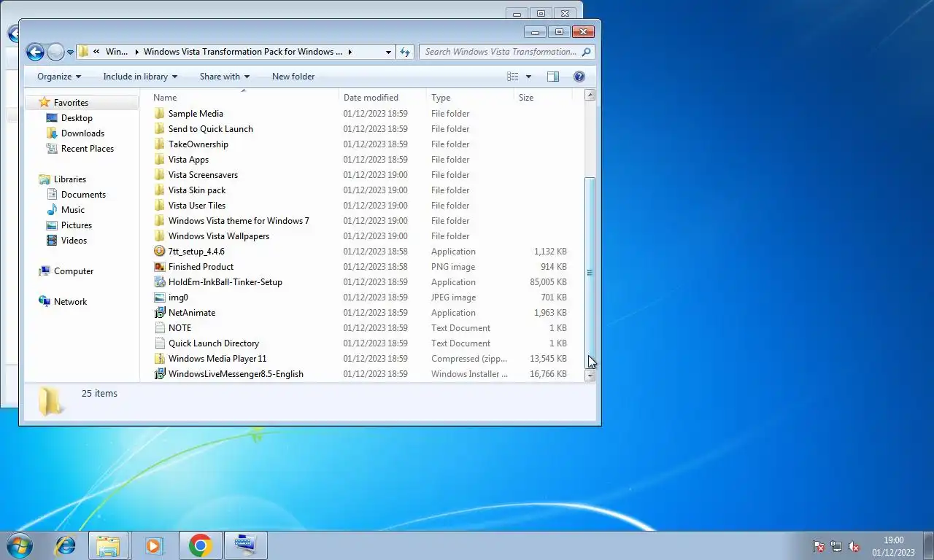Open Downloads in the navigation pane
Viewport: 934px width, 560px height.
82,133
